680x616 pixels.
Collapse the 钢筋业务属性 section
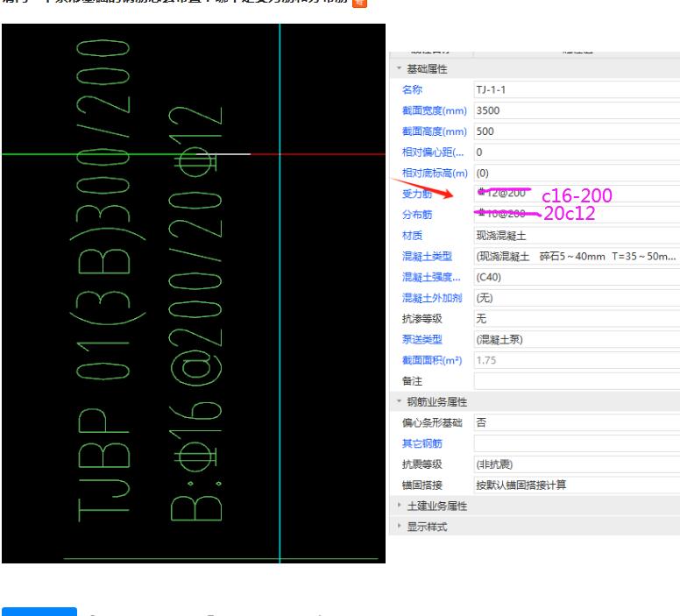point(399,401)
